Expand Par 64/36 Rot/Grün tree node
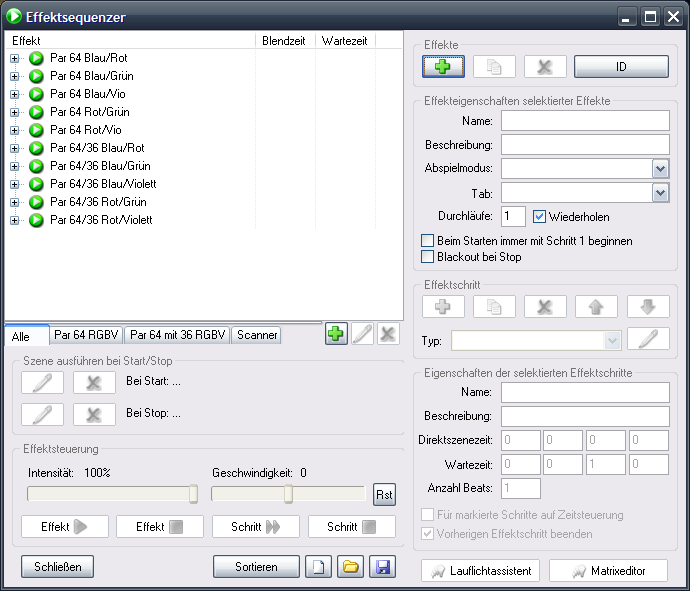The height and width of the screenshot is (591, 690). [15, 202]
